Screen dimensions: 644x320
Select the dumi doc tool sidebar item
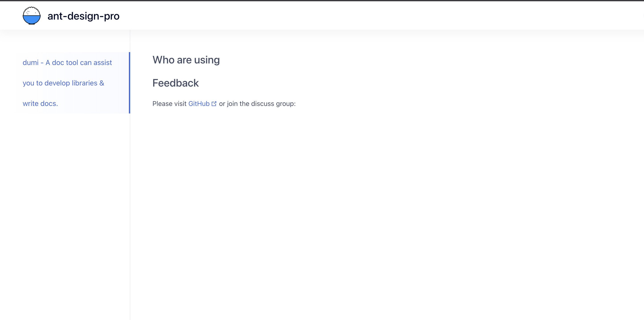(67, 83)
